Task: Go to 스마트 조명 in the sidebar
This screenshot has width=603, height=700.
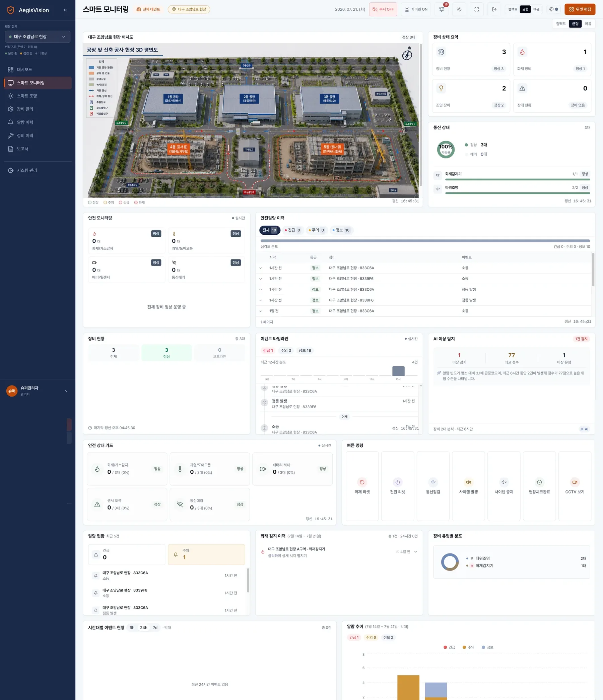Action: (38, 96)
